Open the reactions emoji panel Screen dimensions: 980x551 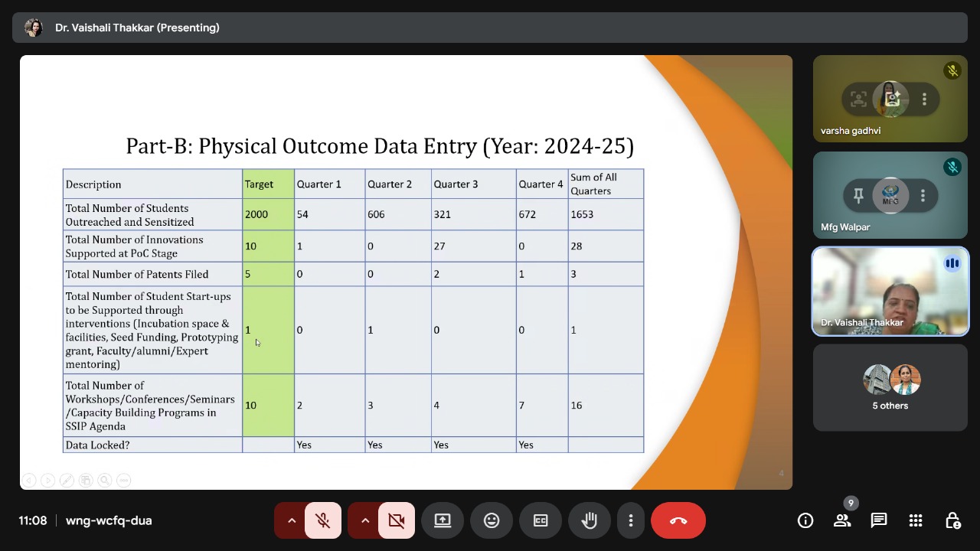click(492, 520)
